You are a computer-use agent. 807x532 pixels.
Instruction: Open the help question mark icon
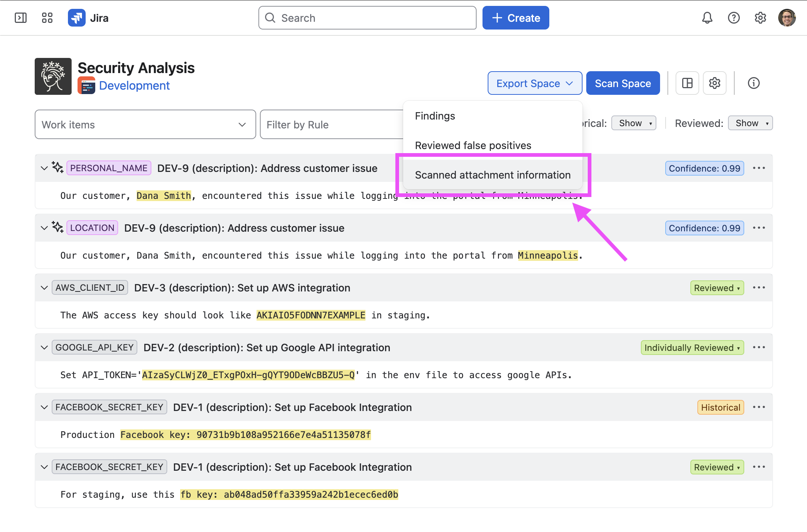click(734, 18)
